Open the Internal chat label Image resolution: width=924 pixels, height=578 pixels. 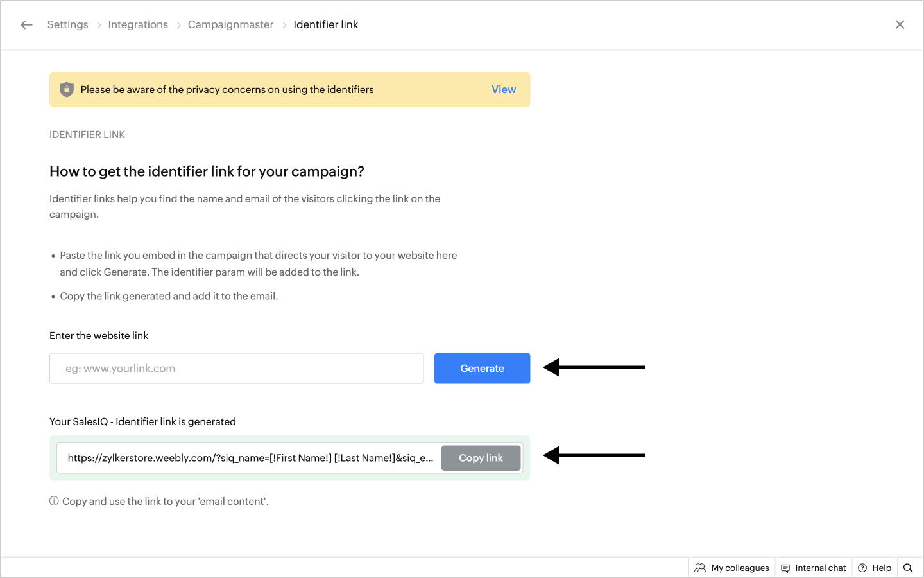tap(820, 568)
